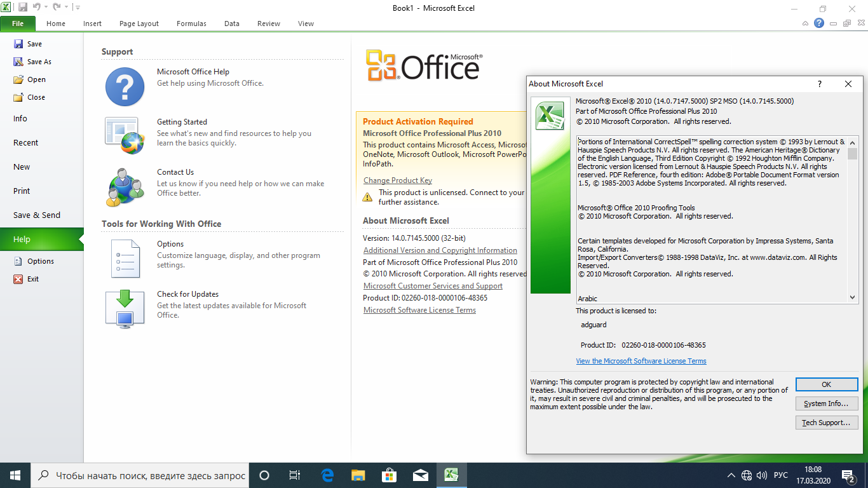Click the Save icon in backstage menu
Image resolution: width=868 pixels, height=488 pixels.
coord(18,44)
